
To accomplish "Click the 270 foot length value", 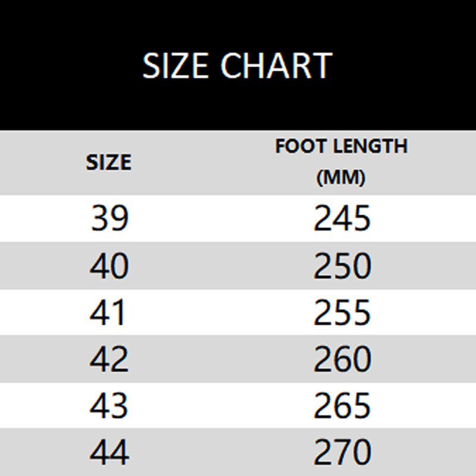I will (x=342, y=452).
